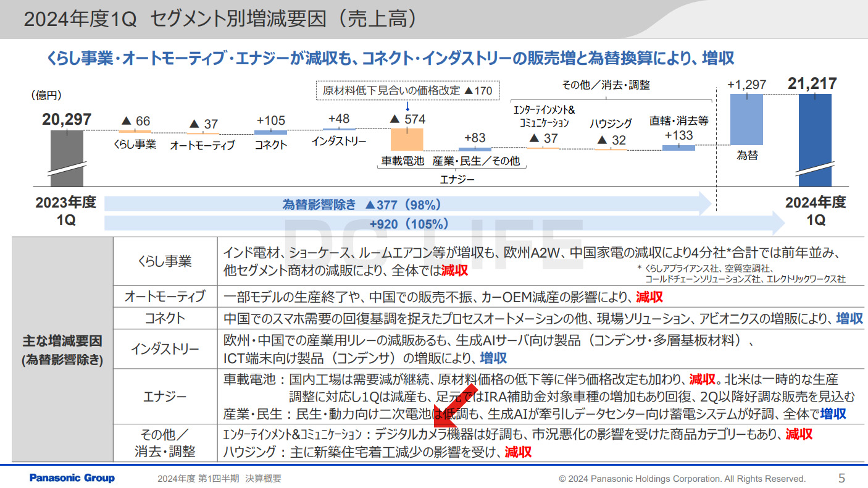
Task: Click the 2024年度 1Q axis label
Action: coord(815,211)
